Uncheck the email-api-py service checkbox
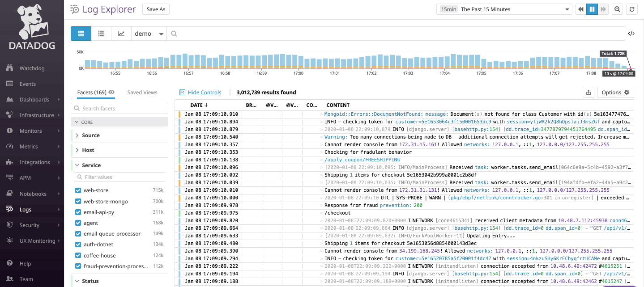This screenshot has height=287, width=644. (x=78, y=212)
